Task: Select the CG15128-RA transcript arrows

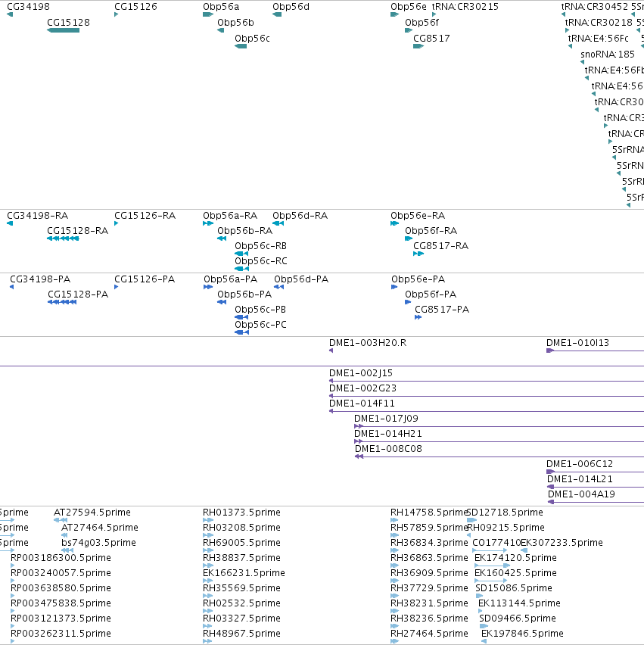Action: tap(63, 238)
